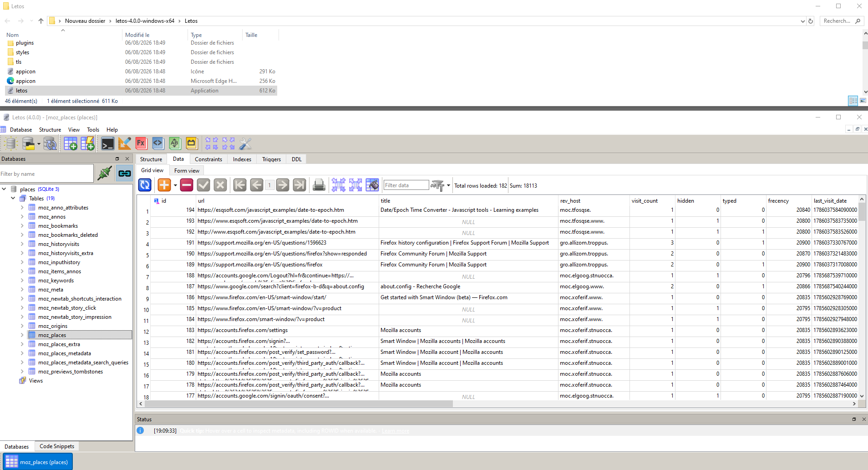The height and width of the screenshot is (470, 868).
Task: Select the moz_inputhistory table
Action: (x=59, y=262)
